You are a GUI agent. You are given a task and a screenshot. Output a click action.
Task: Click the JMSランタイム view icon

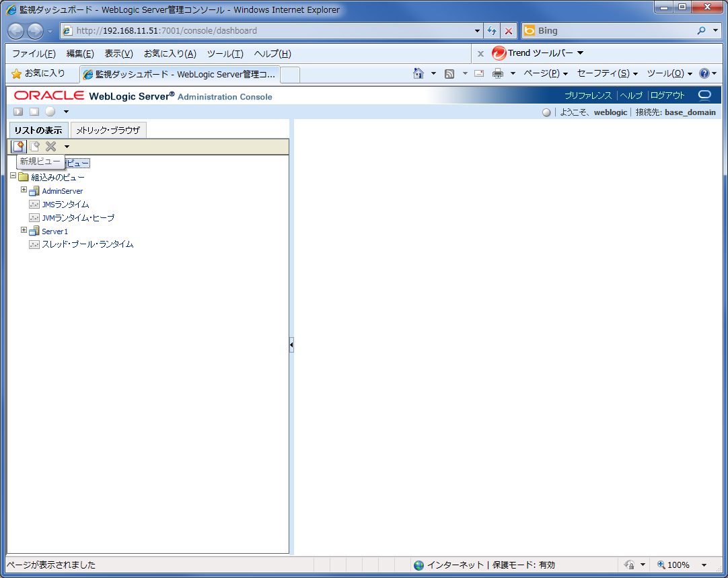point(34,205)
